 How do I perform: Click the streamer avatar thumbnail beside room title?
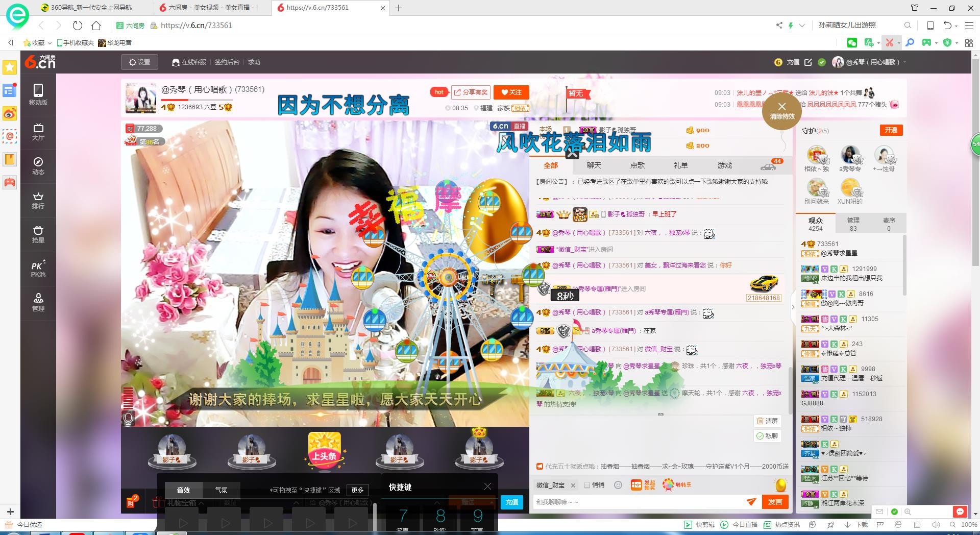tap(141, 98)
